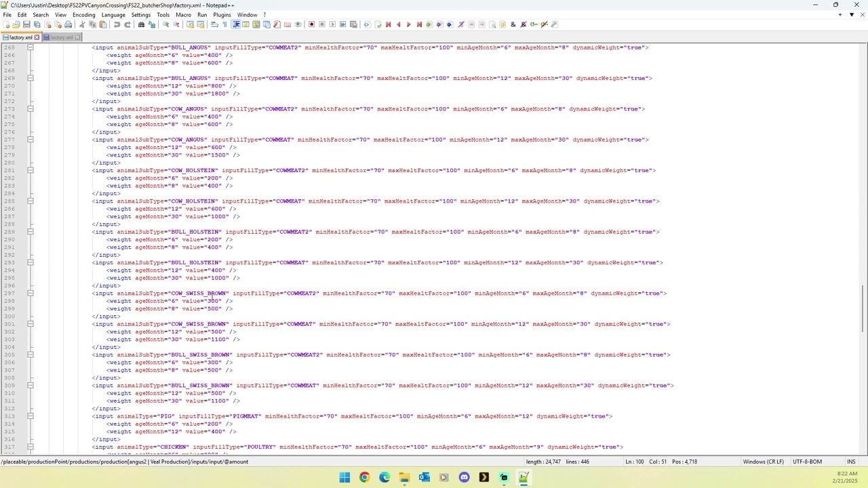Close the active factory.xml tab
This screenshot has width=868, height=488.
(x=37, y=37)
